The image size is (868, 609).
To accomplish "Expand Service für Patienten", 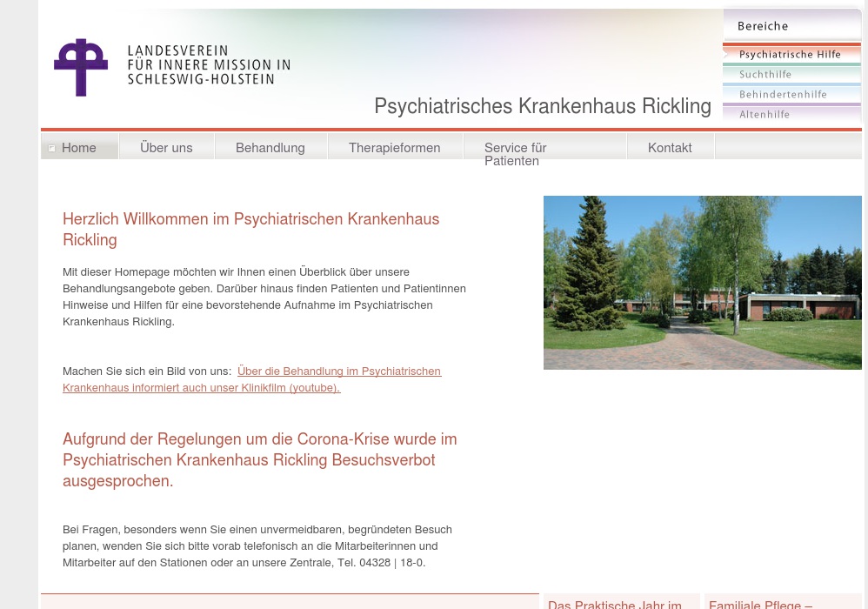I will coord(515,154).
